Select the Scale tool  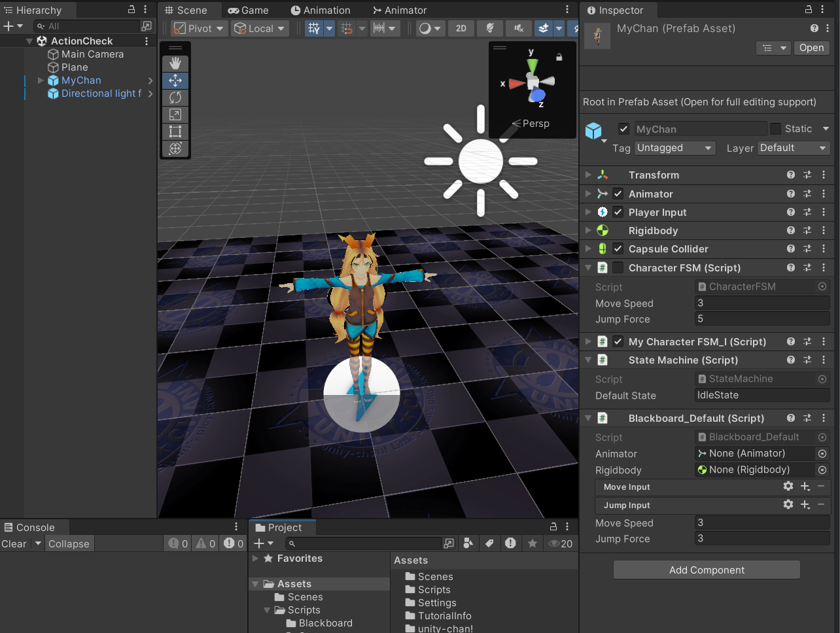click(x=175, y=114)
